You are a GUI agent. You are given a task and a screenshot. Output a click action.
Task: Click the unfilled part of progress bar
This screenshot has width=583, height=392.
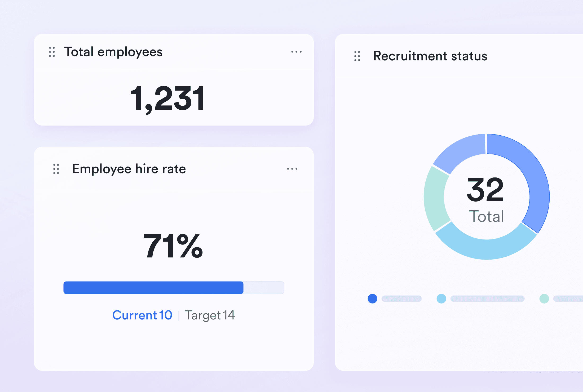click(264, 288)
